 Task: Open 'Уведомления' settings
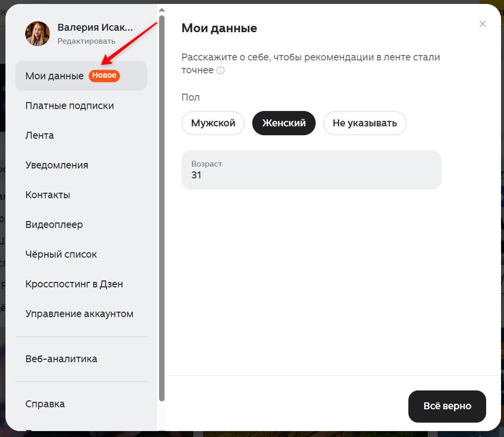pos(81,165)
